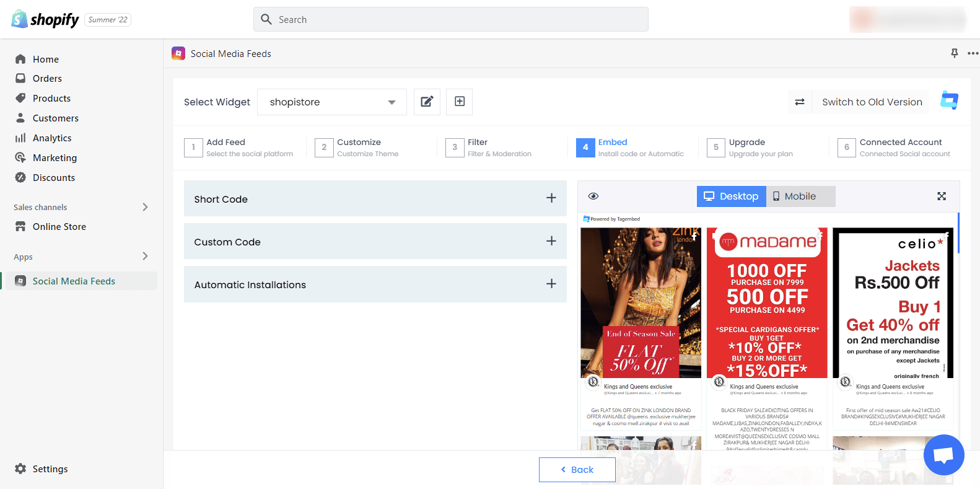Click the preview panel scrollbar

(958, 233)
